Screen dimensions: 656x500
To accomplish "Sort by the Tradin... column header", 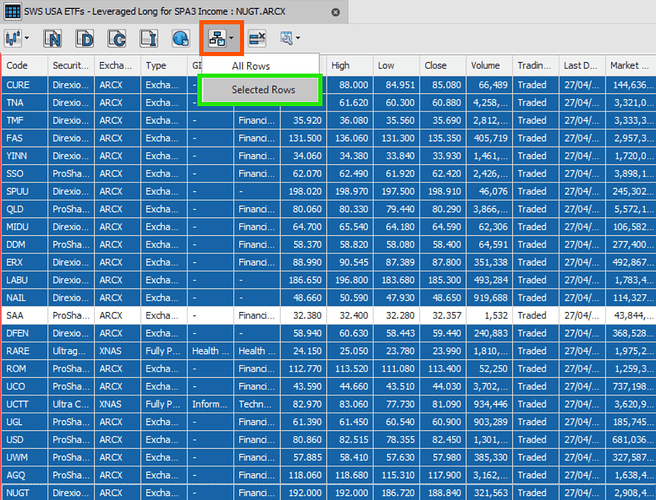I will 536,65.
